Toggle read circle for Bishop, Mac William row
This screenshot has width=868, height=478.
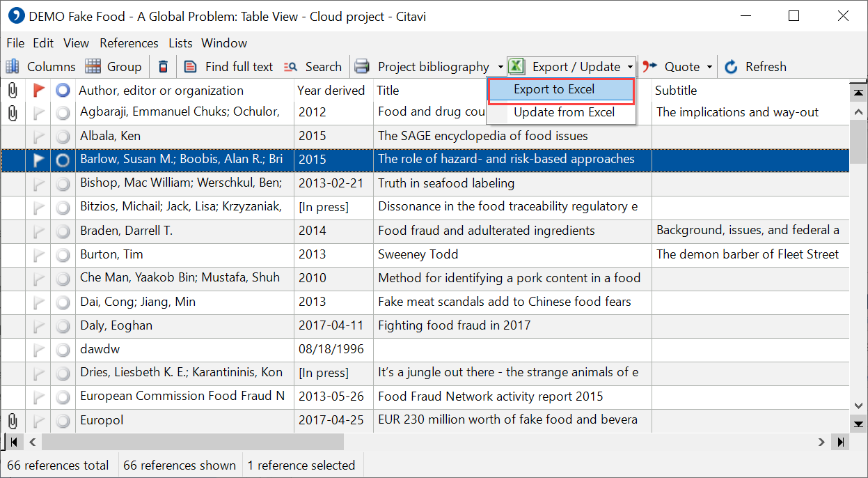point(63,184)
